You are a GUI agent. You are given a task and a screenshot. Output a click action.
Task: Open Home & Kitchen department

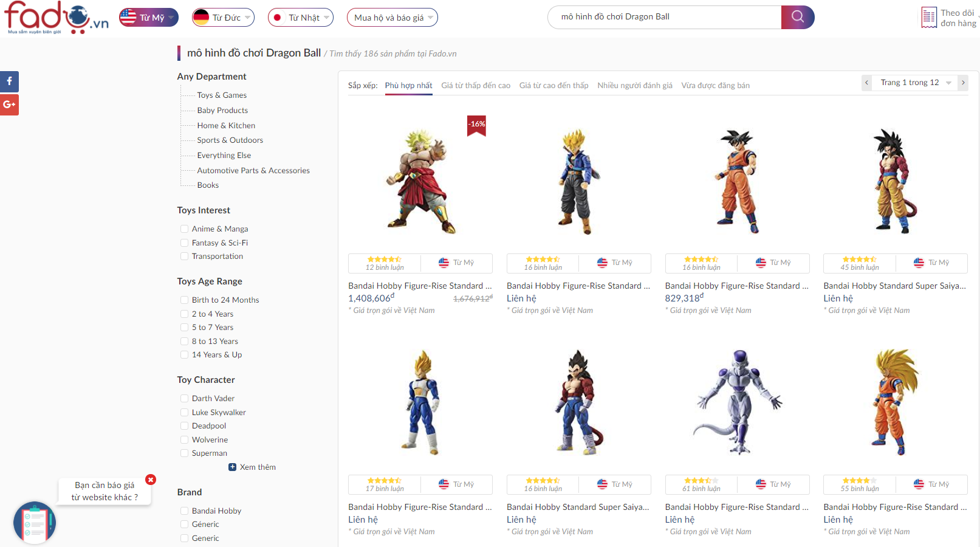click(226, 126)
